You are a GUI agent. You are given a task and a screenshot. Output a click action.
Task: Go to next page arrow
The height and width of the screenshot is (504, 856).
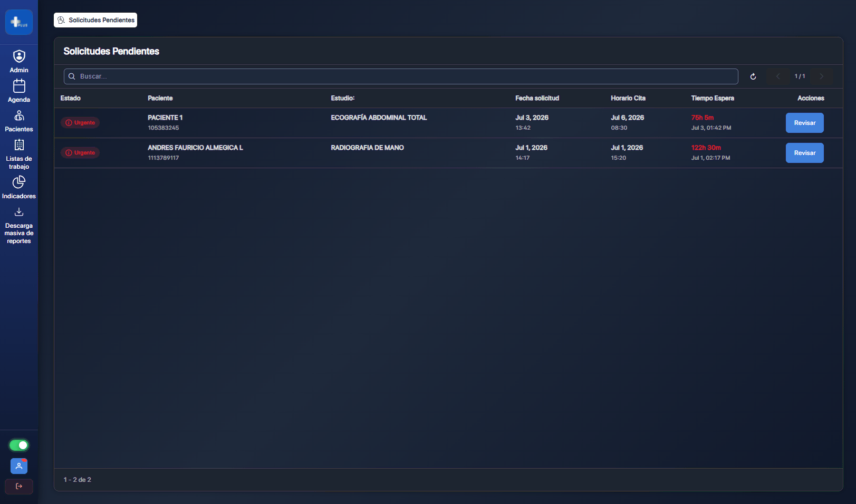tap(821, 76)
